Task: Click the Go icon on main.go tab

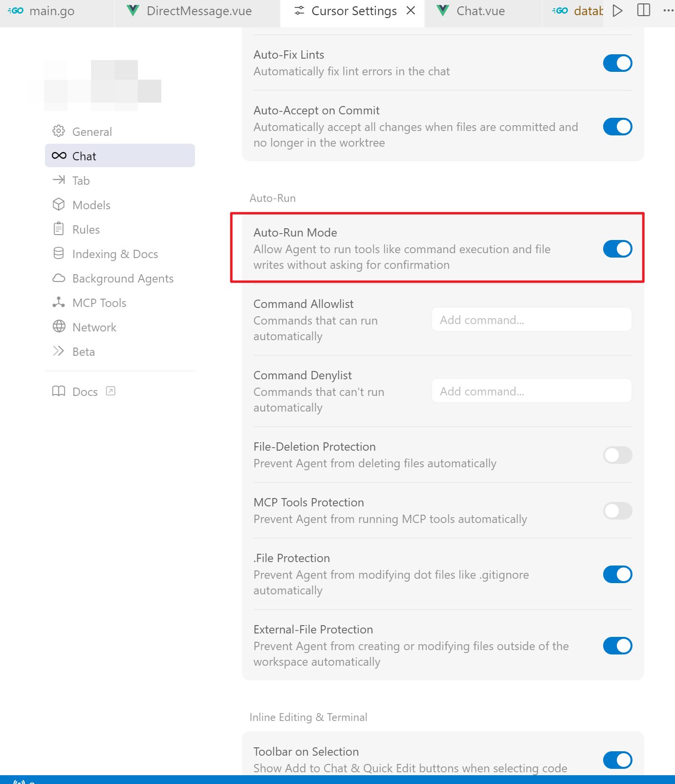Action: click(16, 11)
